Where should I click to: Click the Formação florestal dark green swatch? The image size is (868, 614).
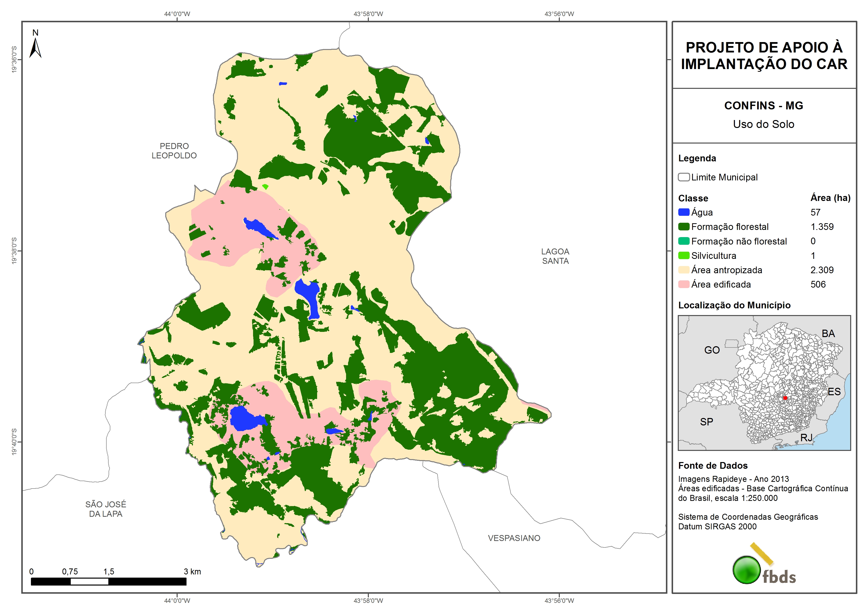[x=683, y=227]
